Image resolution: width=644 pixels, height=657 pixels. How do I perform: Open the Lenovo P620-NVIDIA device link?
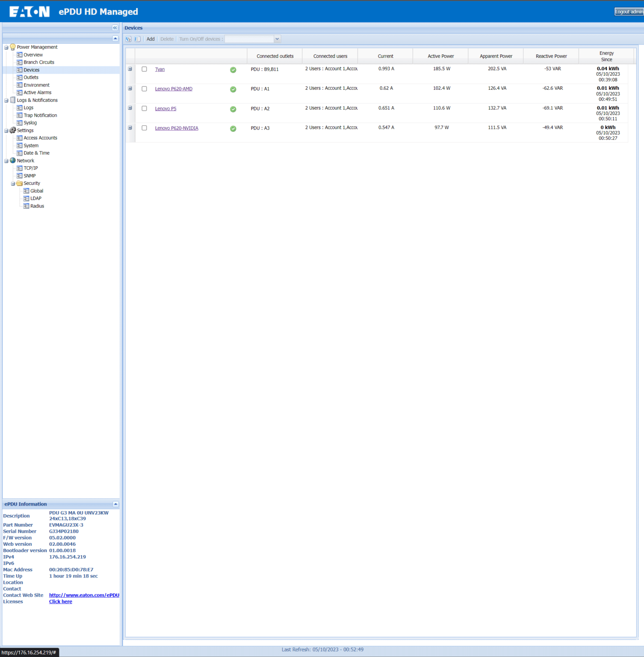[177, 128]
